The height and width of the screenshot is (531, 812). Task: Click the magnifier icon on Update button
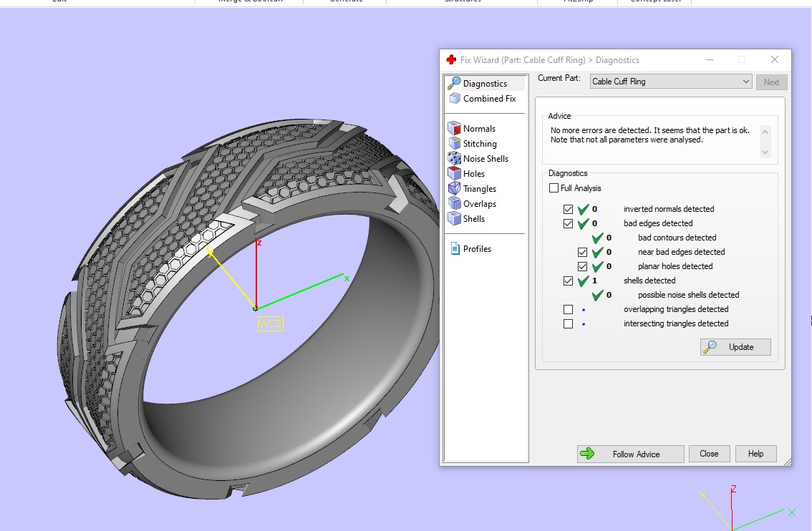click(710, 347)
